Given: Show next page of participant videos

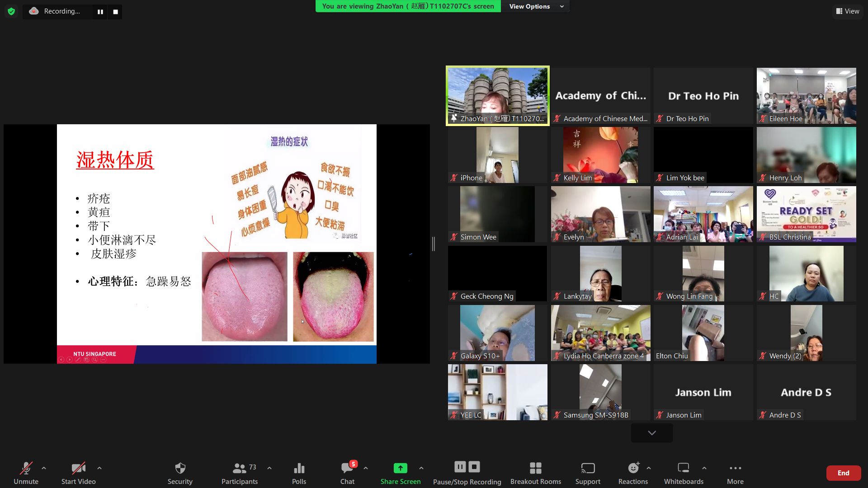Looking at the screenshot, I should click(x=651, y=433).
